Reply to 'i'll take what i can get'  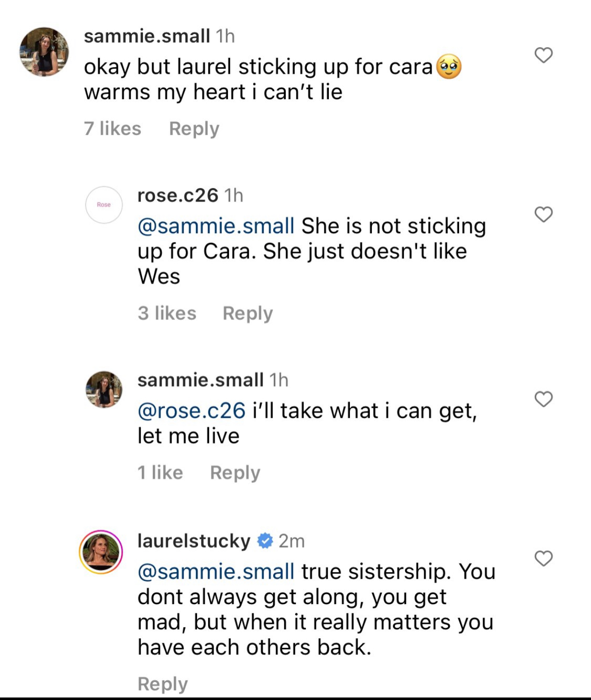pos(235,473)
